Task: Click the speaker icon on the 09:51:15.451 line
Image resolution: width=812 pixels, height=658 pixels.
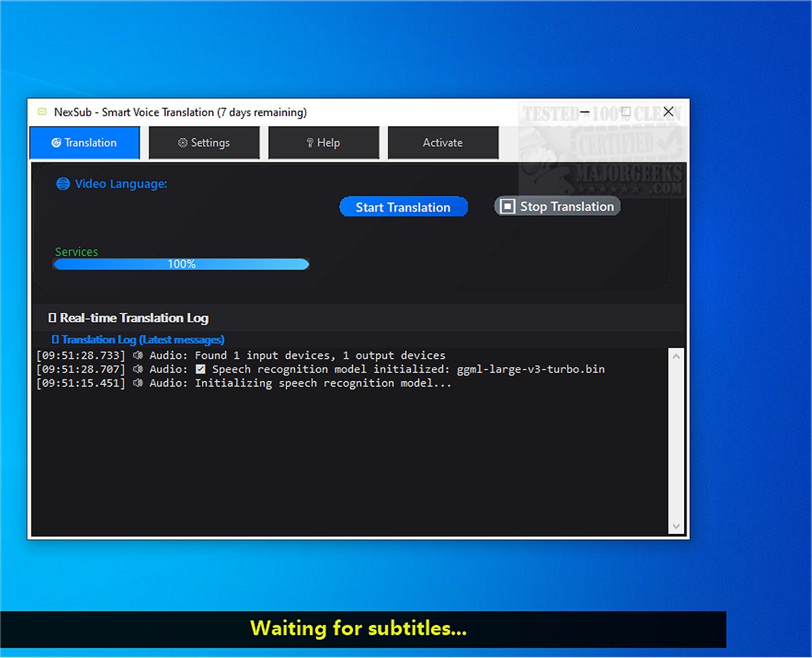Action: (138, 383)
